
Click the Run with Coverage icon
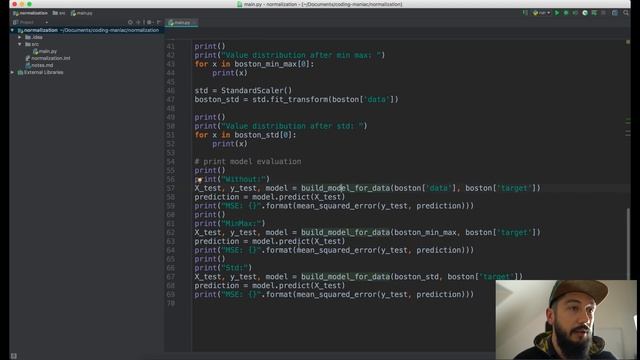coord(575,13)
